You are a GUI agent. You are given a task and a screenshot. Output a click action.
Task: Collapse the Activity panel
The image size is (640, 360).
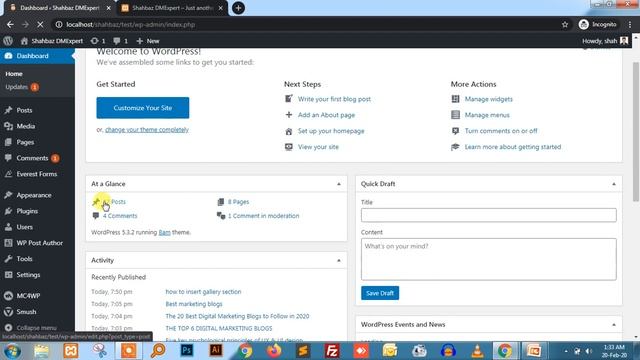(x=339, y=260)
